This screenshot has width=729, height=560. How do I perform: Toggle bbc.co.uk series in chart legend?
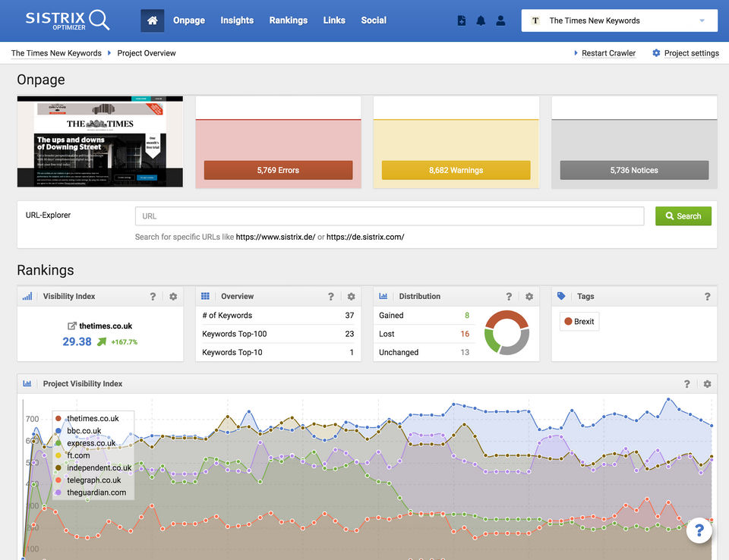[x=84, y=431]
